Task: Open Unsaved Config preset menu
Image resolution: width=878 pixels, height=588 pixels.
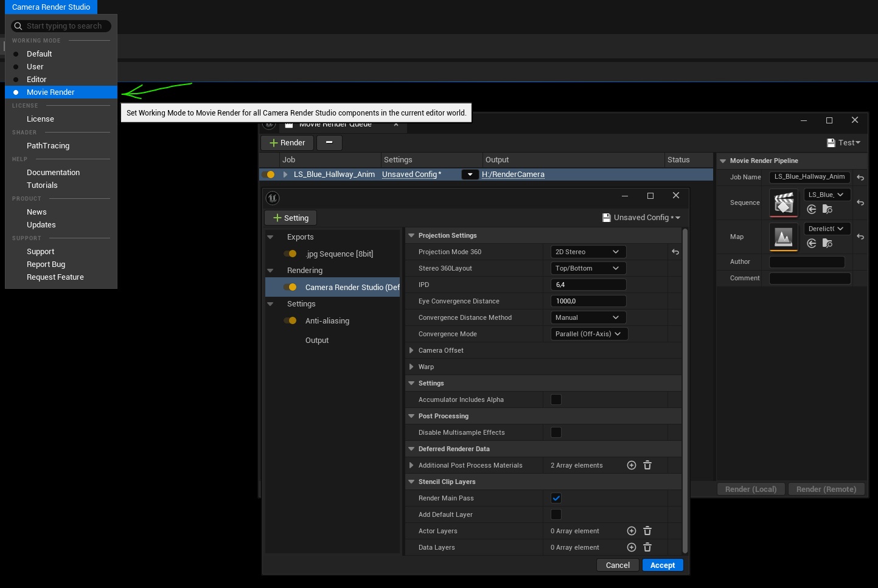Action: coord(641,218)
